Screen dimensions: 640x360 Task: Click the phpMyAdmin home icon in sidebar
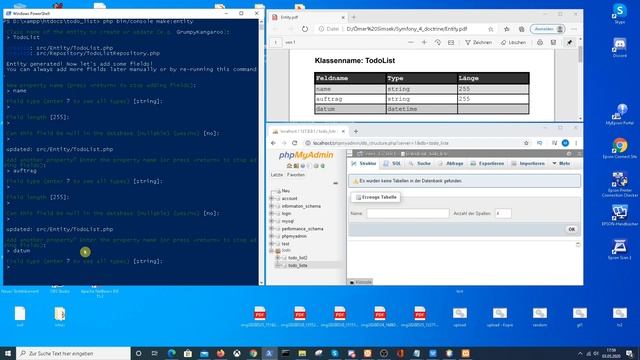(289, 166)
